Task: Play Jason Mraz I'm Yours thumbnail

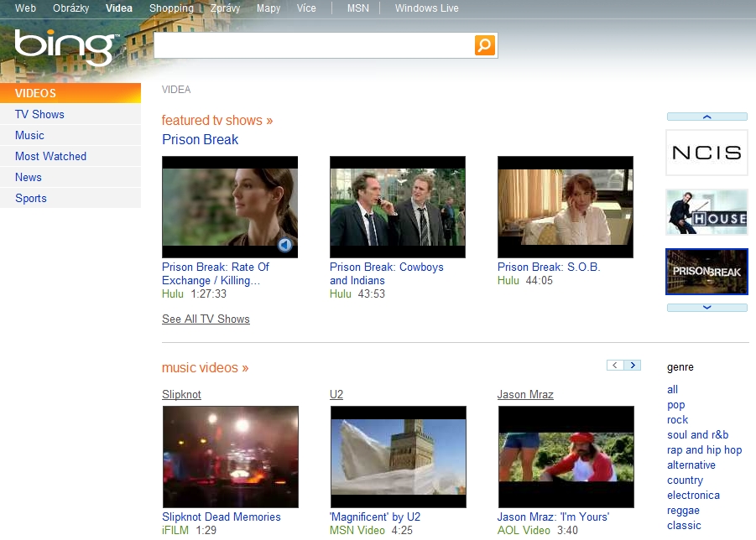Action: 566,457
